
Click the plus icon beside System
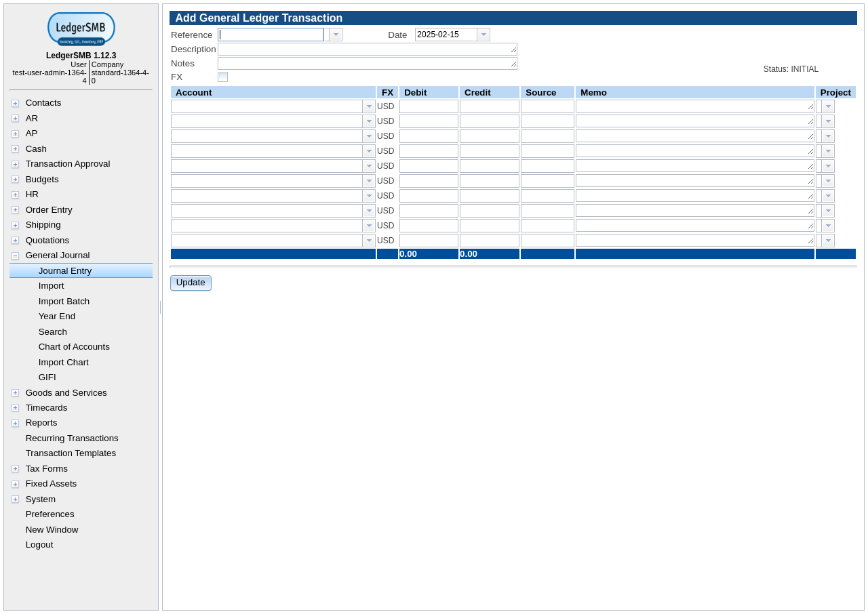pos(15,499)
